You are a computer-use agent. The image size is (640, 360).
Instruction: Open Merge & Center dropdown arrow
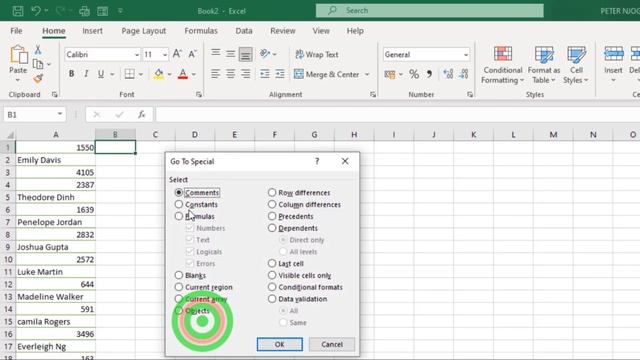tap(367, 74)
